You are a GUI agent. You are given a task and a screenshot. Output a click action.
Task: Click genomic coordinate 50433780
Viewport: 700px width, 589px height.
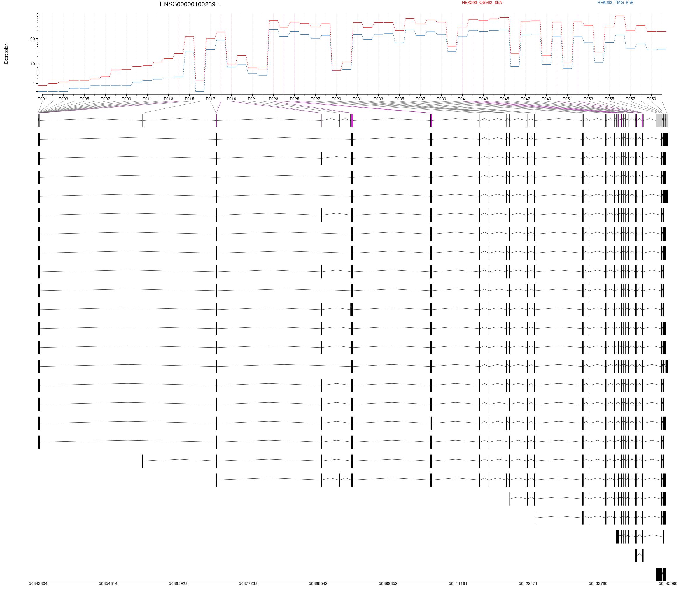click(x=598, y=584)
